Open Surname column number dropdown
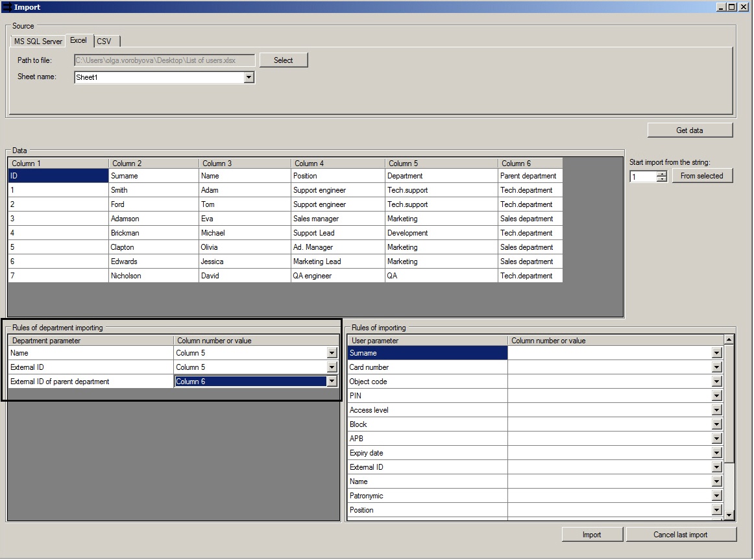Screen dimensions: 754x560 pyautogui.click(x=716, y=353)
